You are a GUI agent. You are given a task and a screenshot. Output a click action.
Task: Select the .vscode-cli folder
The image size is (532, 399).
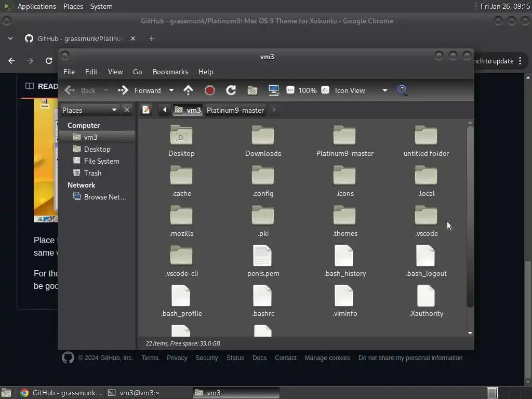(x=181, y=261)
